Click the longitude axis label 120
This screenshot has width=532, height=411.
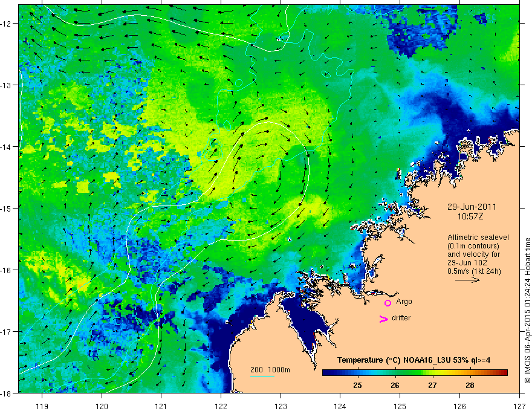coord(102,406)
